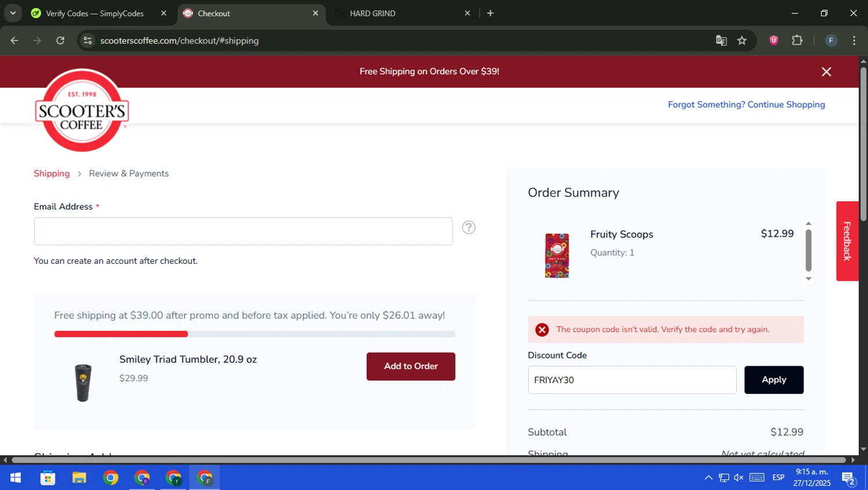The image size is (868, 490).
Task: Open the uBlock shield extension icon
Action: [x=774, y=40]
